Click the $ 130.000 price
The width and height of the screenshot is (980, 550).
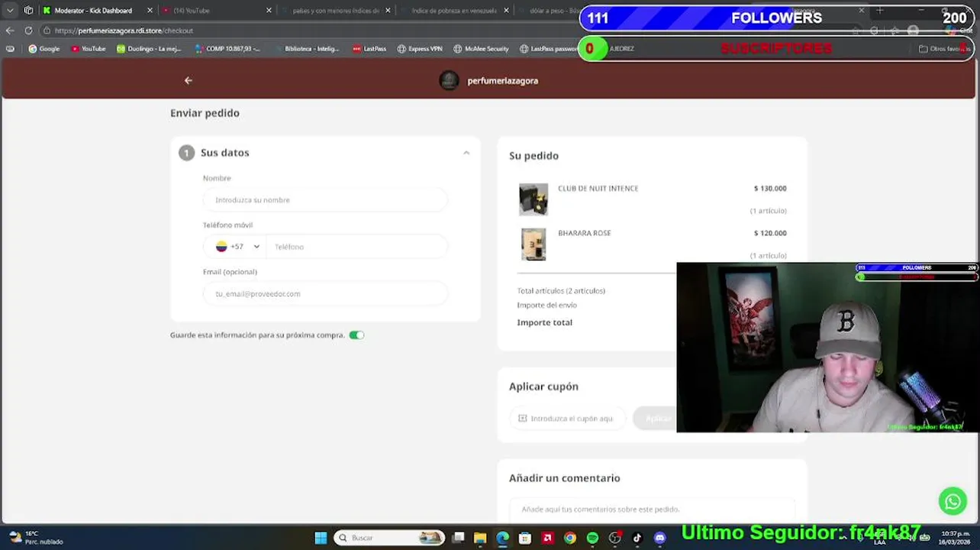pyautogui.click(x=770, y=189)
